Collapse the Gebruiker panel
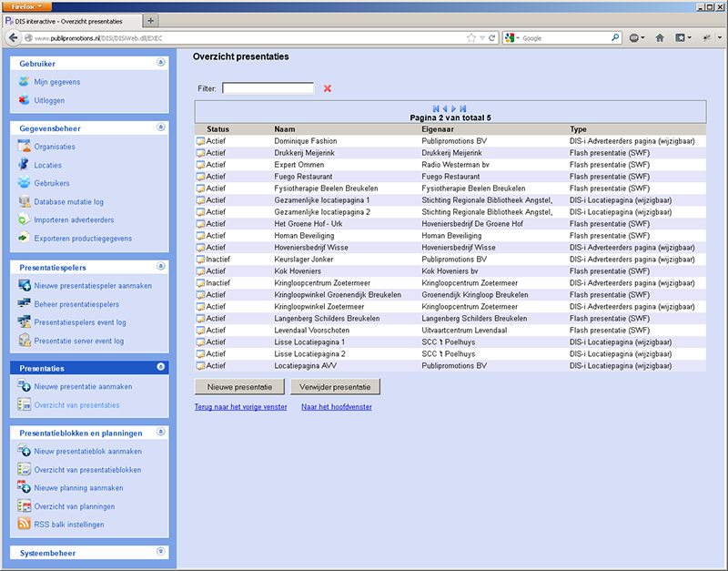This screenshot has width=728, height=571. coord(161,62)
